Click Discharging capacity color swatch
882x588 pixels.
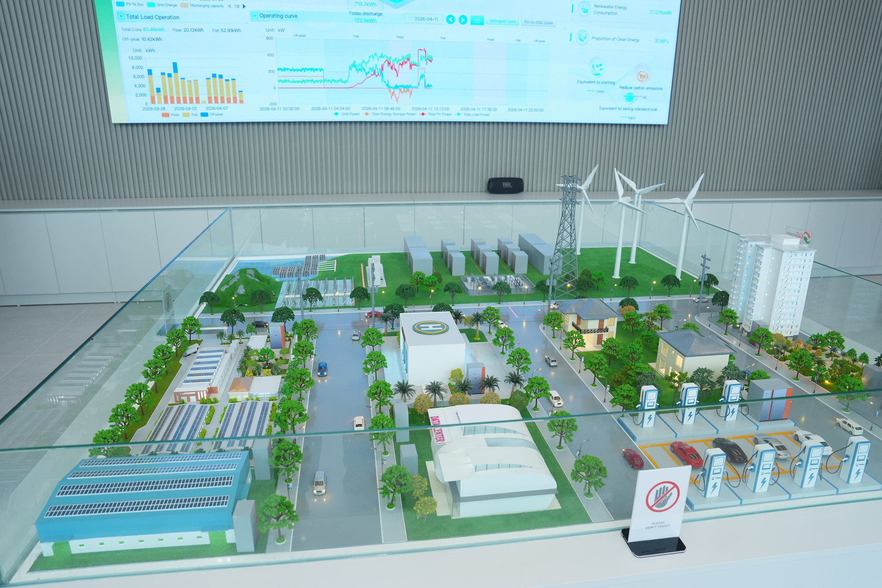(184, 6)
